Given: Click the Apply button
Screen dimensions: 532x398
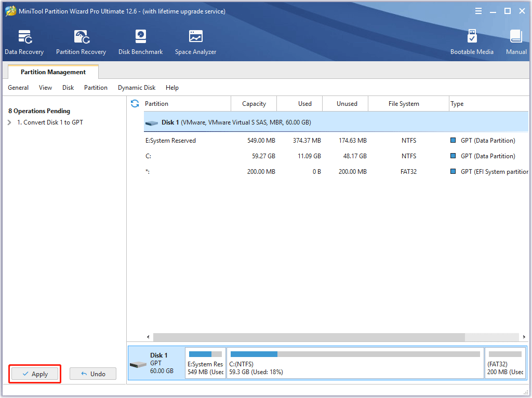Looking at the screenshot, I should pos(35,374).
